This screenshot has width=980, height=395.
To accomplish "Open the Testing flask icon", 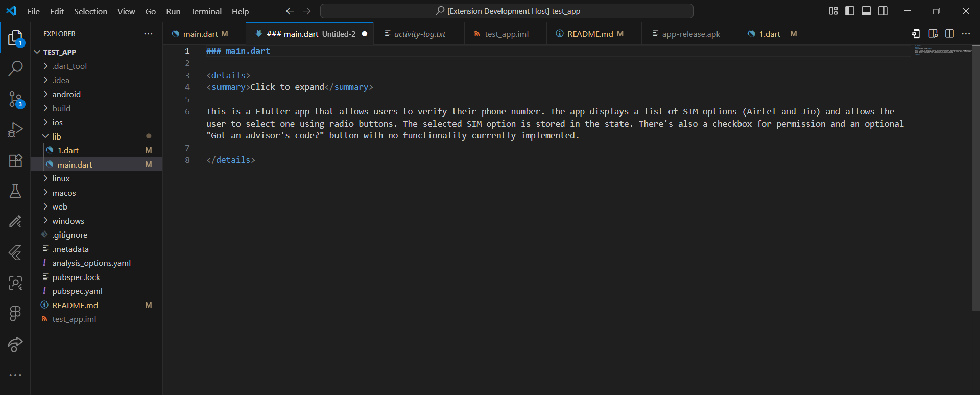I will point(15,191).
